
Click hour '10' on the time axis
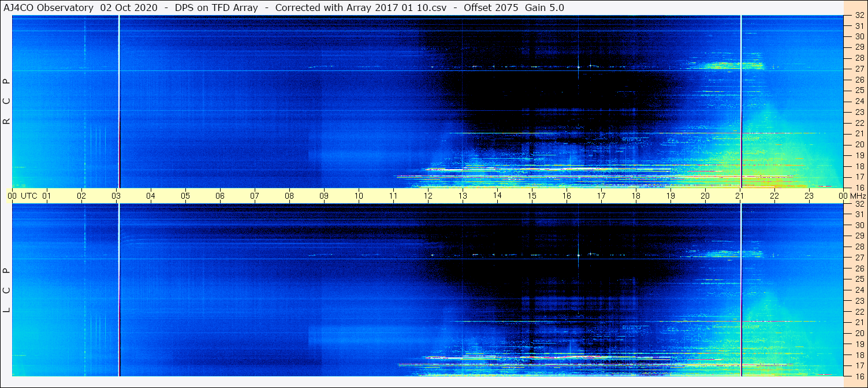point(359,196)
